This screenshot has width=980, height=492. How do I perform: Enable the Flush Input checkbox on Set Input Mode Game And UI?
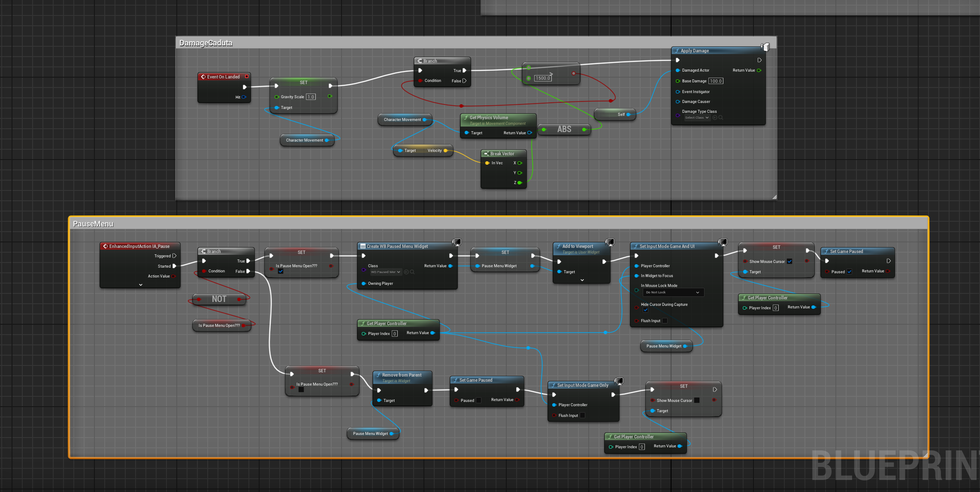click(x=665, y=321)
